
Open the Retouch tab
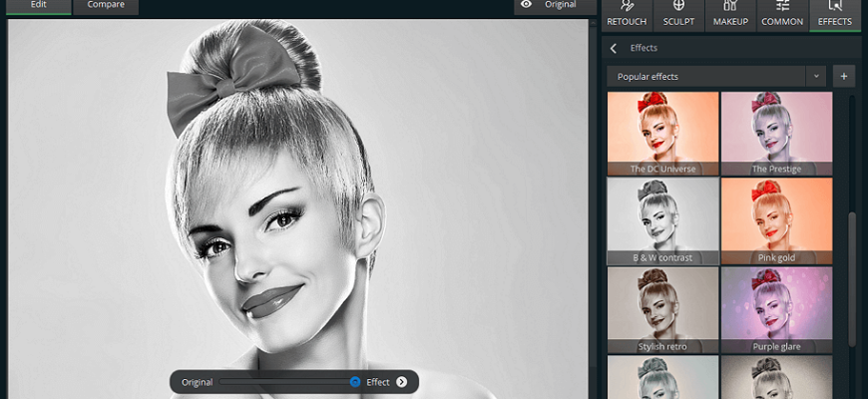[x=627, y=15]
